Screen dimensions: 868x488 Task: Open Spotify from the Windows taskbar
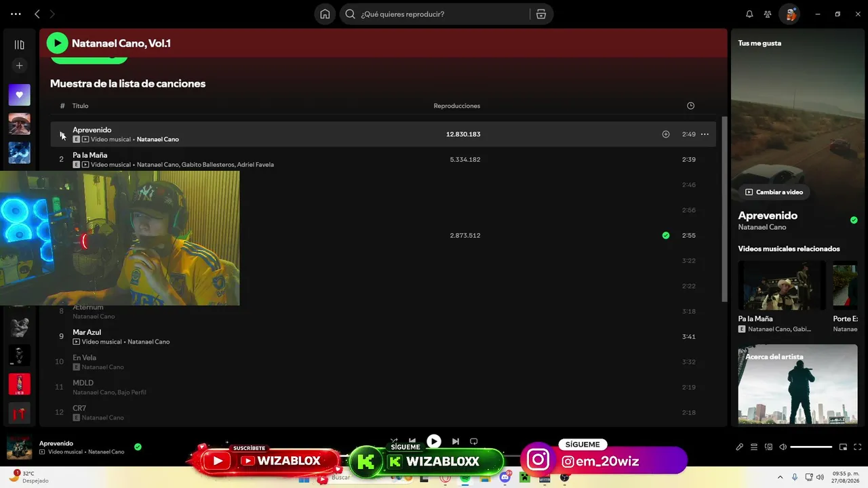click(x=465, y=478)
